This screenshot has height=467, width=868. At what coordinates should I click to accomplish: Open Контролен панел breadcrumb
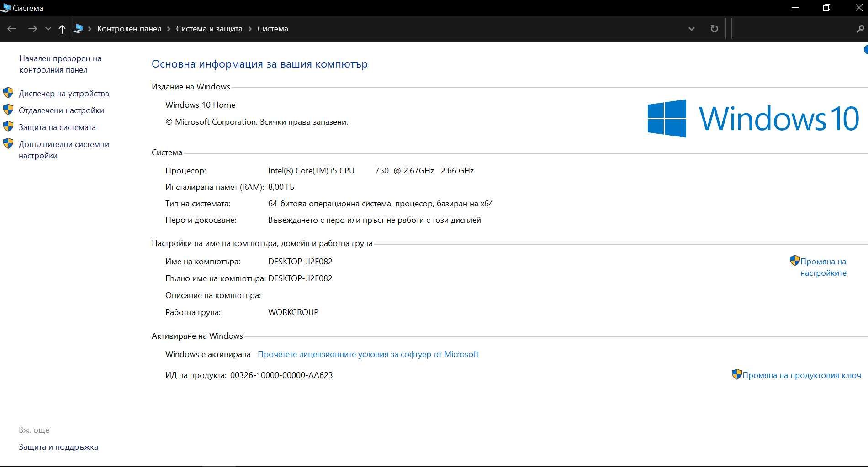pos(129,29)
